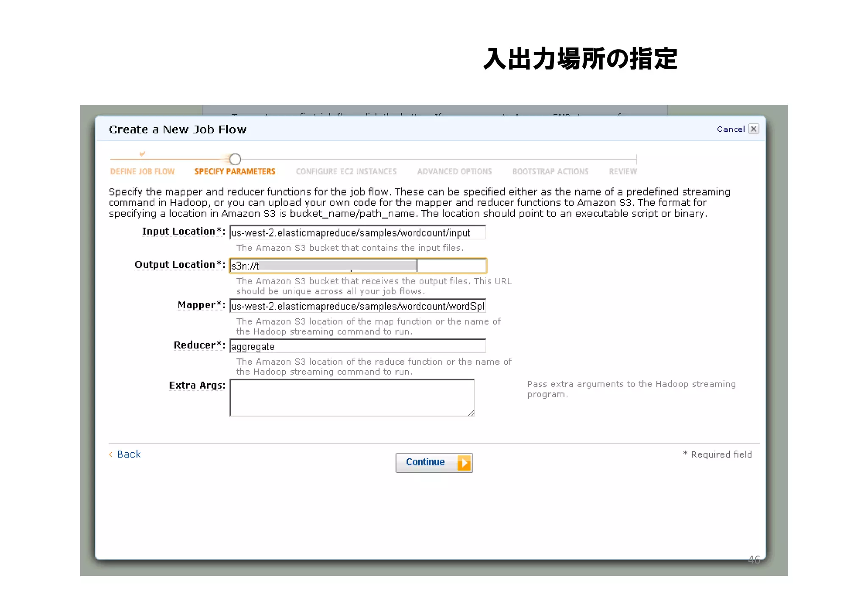Jump to Bootstrap Actions step
868x614 pixels.
pyautogui.click(x=550, y=172)
